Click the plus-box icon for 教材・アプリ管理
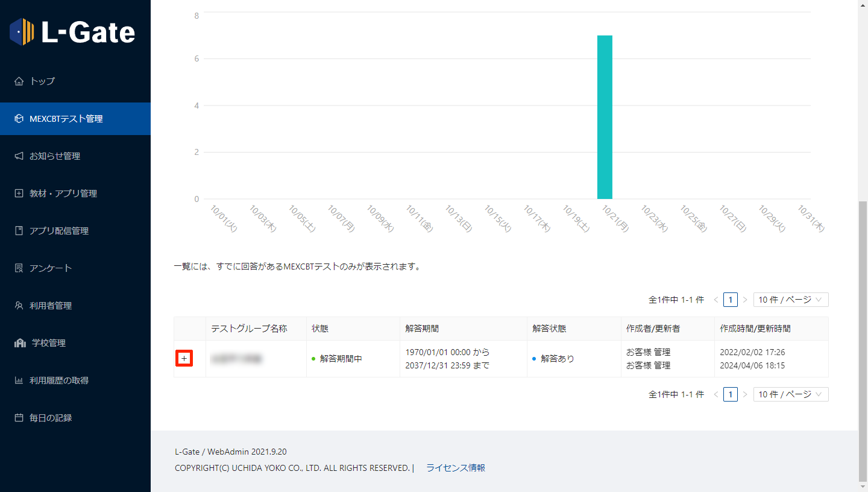868x492 pixels. 19,194
